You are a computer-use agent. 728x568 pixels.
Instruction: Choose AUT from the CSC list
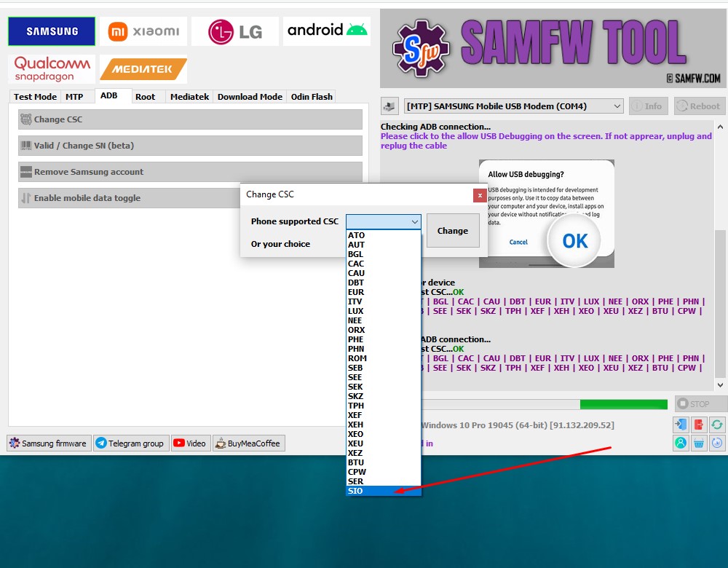(x=384, y=245)
